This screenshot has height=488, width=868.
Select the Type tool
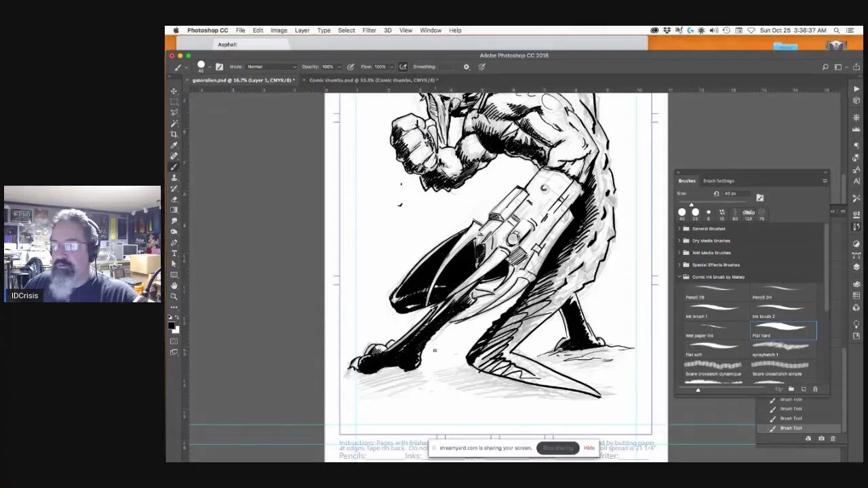click(174, 253)
